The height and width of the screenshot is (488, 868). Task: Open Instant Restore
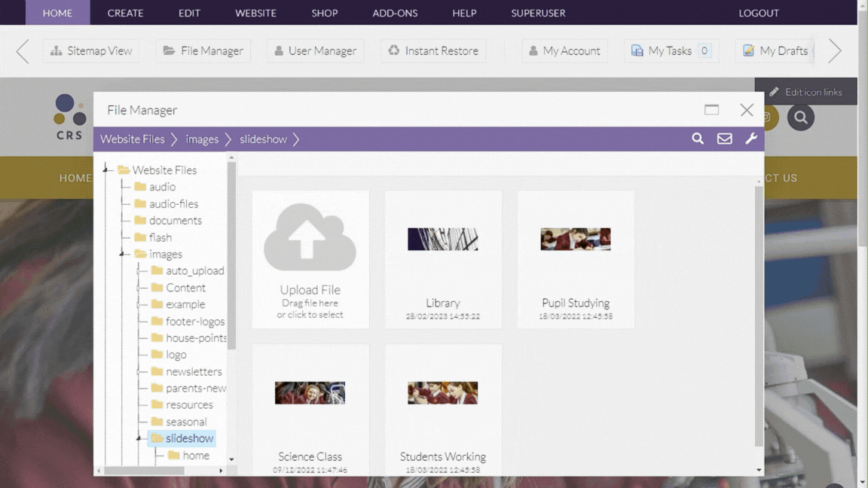pos(432,50)
